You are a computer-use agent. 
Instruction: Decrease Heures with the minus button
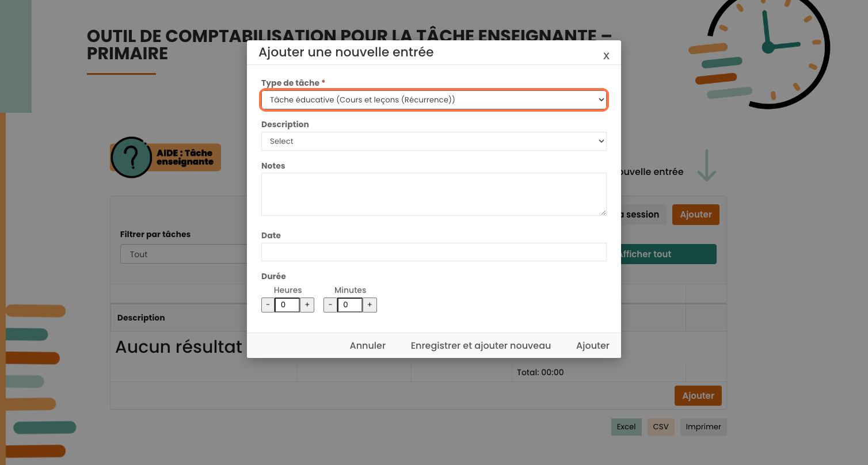(x=268, y=305)
